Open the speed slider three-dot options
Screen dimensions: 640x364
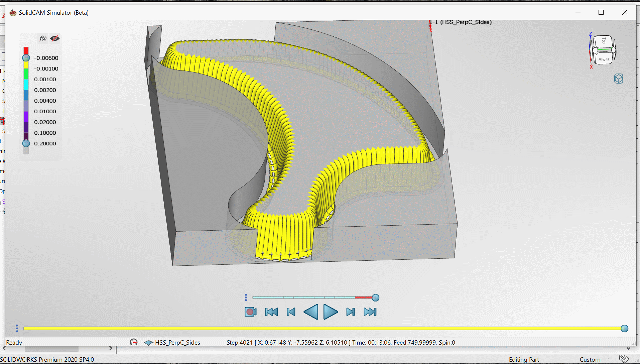(x=246, y=297)
